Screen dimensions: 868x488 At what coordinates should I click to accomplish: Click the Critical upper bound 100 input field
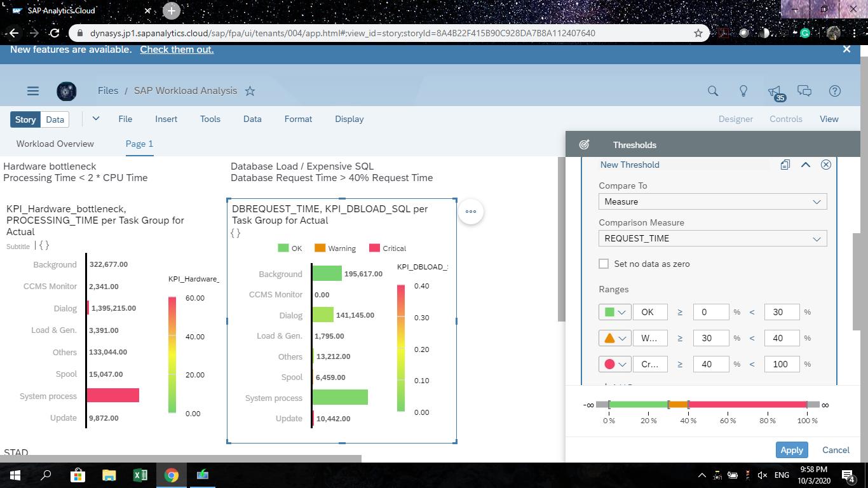tap(782, 363)
